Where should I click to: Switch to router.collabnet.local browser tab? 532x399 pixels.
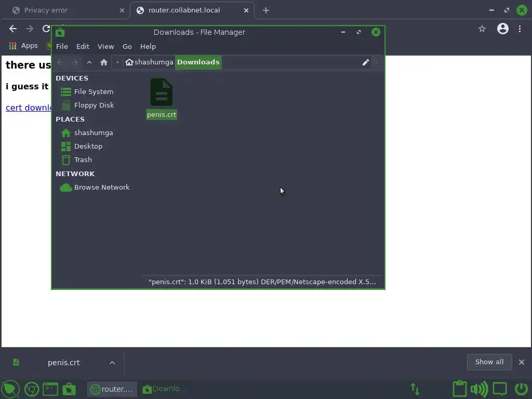coord(192,10)
